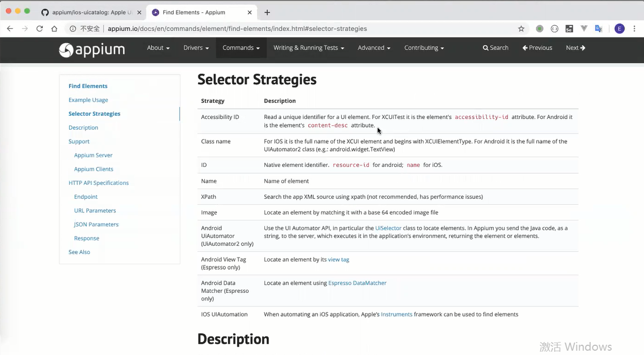This screenshot has width=644, height=355.
Task: Go to Appium Server in sidebar
Action: coord(93,155)
